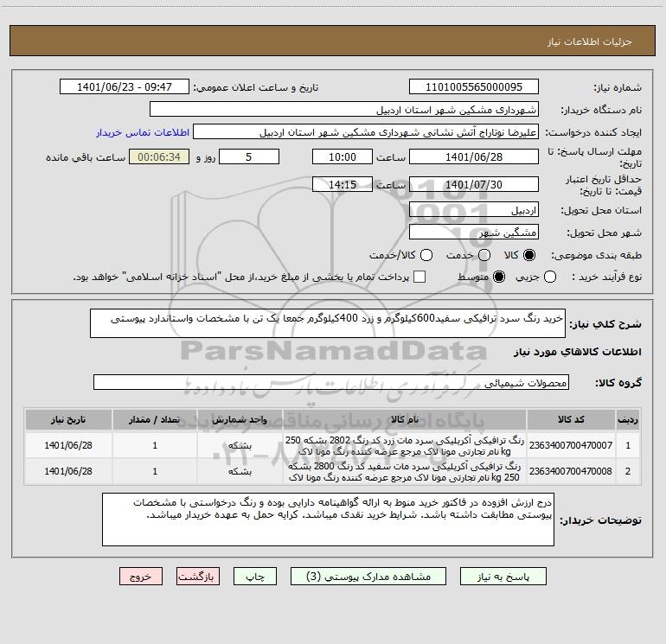This screenshot has height=644, width=666.
Task: Click the توضیحات خریدار text area
Action: (x=328, y=520)
